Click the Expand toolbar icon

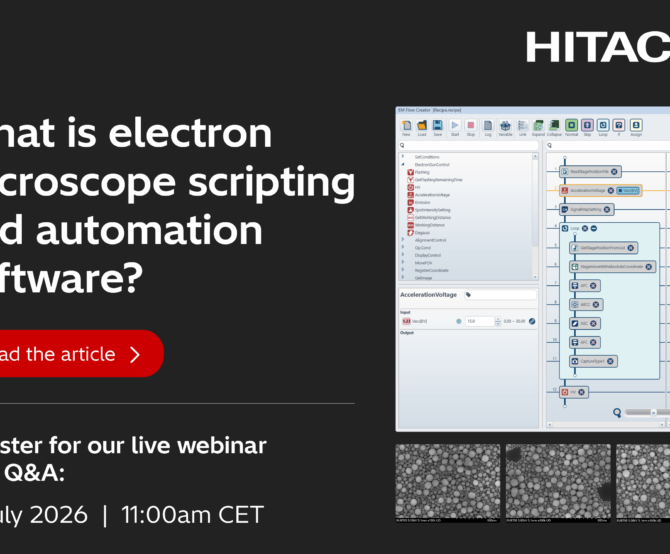click(x=538, y=126)
